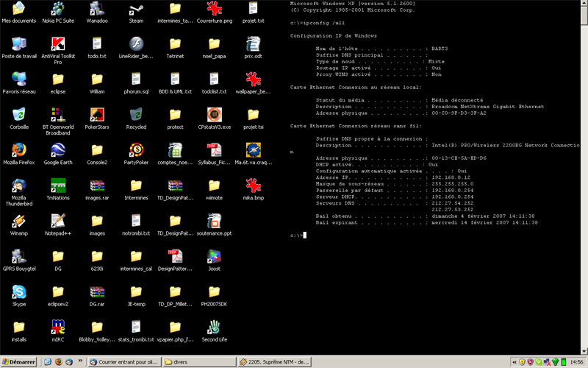This screenshot has height=368, width=588.
Task: Open the Skype shortcut
Action: click(19, 291)
